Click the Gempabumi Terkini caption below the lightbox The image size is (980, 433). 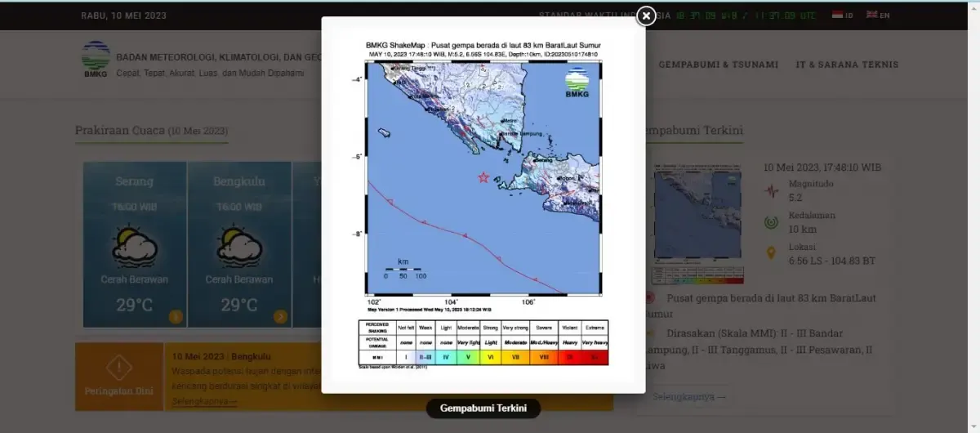point(483,408)
